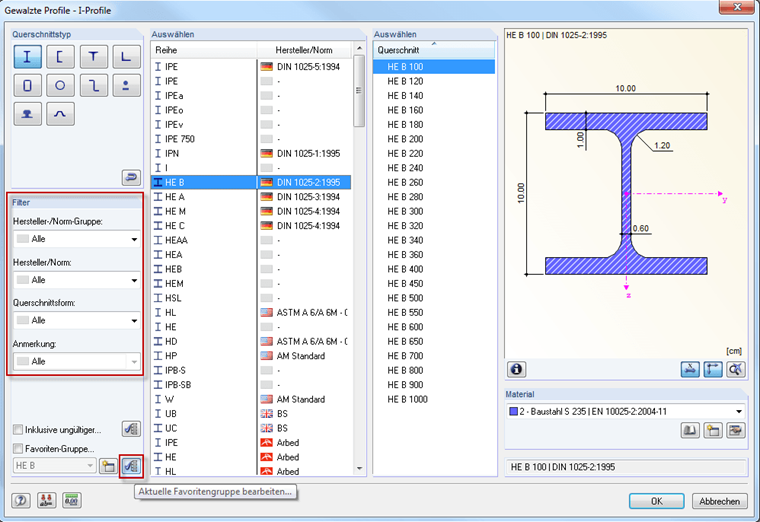Create a new material icon
Screen dimensions: 760x522
tap(713, 430)
